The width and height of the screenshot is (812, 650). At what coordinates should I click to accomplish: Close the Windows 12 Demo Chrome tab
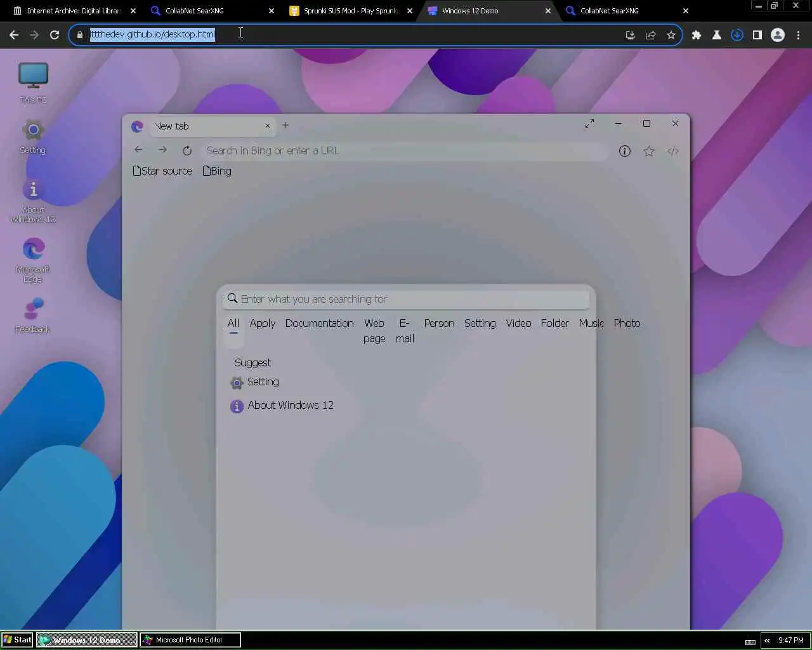pyautogui.click(x=548, y=11)
